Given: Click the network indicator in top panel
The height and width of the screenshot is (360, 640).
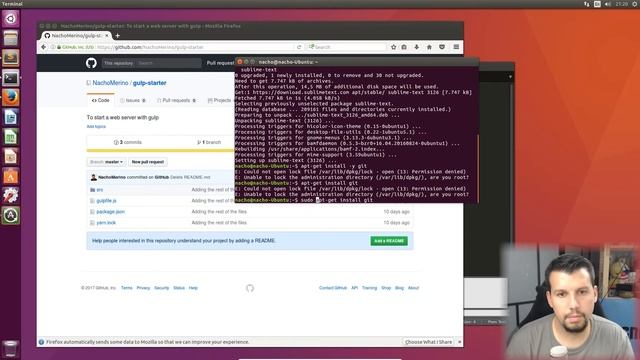Looking at the screenshot, I should coord(587,4).
